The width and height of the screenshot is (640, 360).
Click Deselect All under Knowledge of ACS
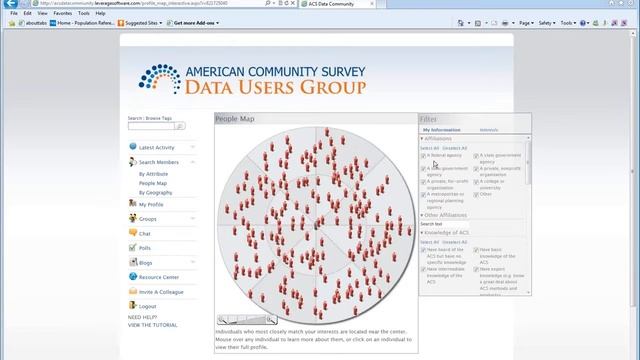click(x=454, y=242)
